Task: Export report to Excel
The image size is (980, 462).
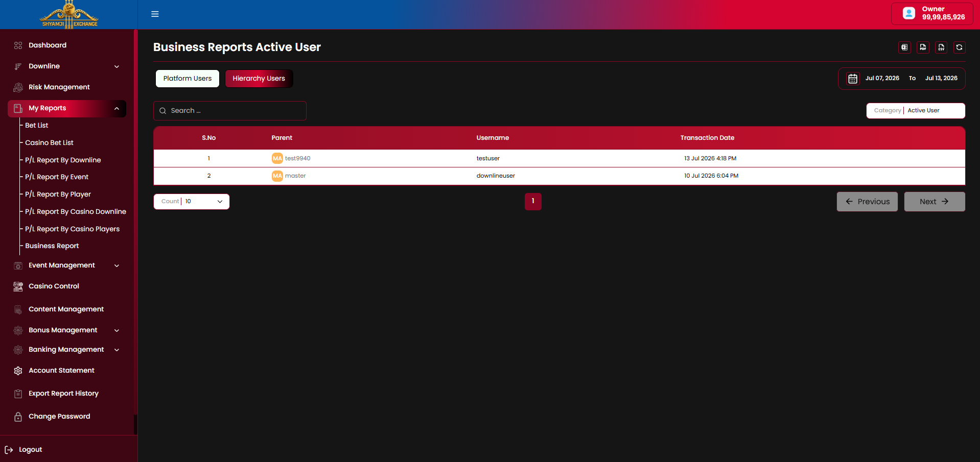Action: [904, 47]
